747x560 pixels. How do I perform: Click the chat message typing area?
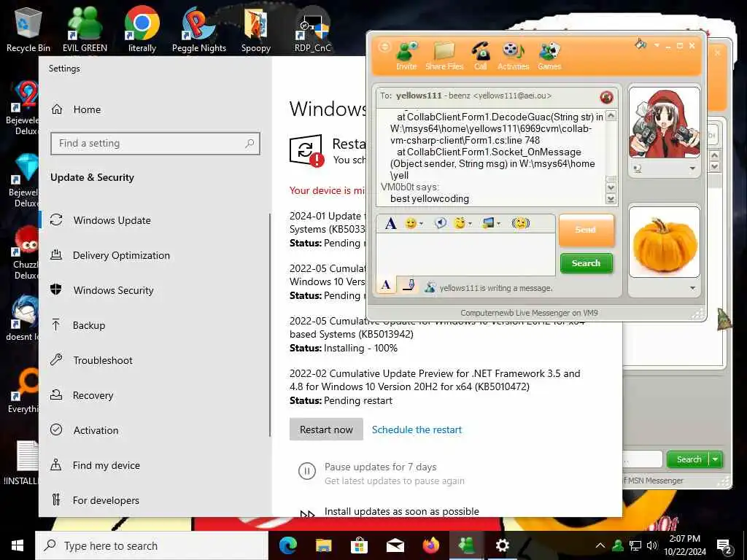click(465, 254)
